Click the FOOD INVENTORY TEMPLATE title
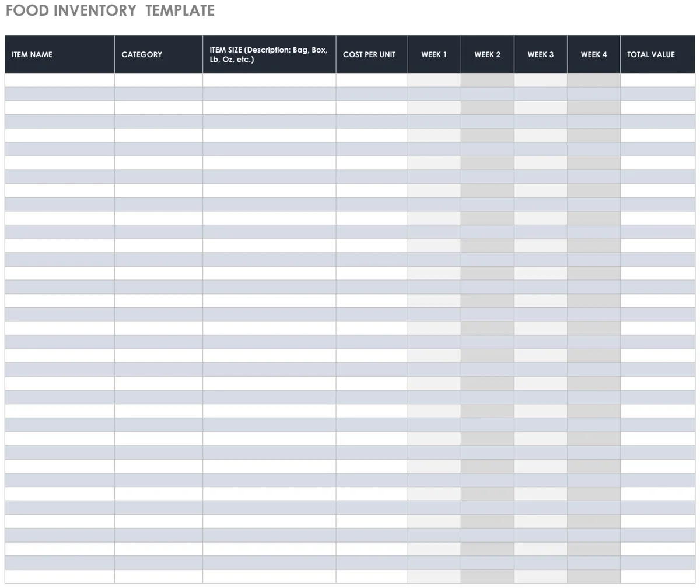The width and height of the screenshot is (700, 588). (x=110, y=10)
